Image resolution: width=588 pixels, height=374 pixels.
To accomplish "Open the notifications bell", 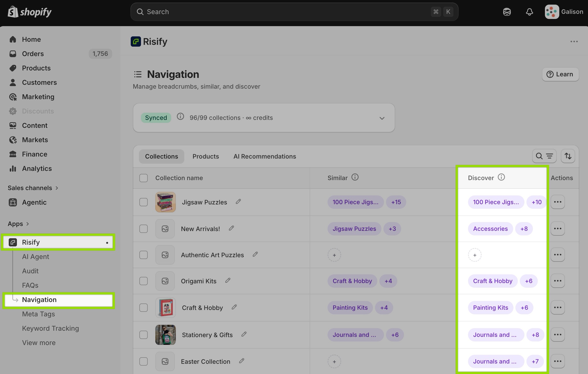I will tap(529, 12).
